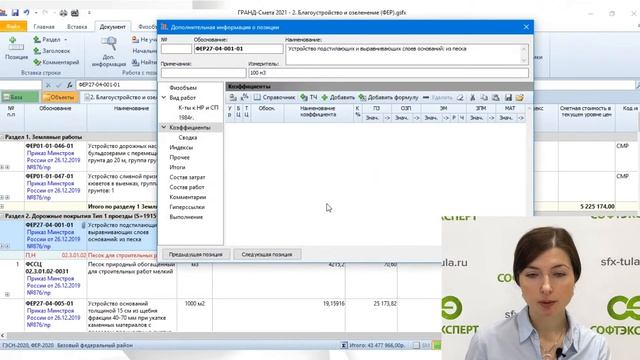Open the Справочник reference button
Viewport: 640px width, 360px height.
pos(274,98)
